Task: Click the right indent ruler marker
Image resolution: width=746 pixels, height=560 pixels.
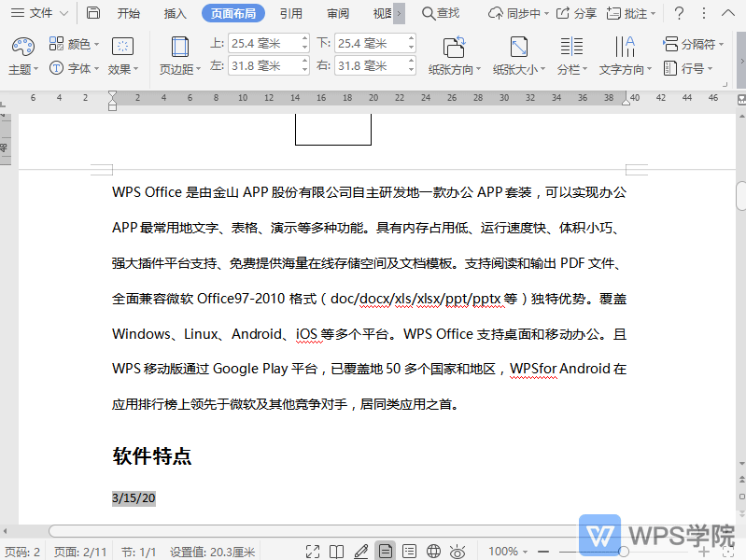Action: [626, 102]
